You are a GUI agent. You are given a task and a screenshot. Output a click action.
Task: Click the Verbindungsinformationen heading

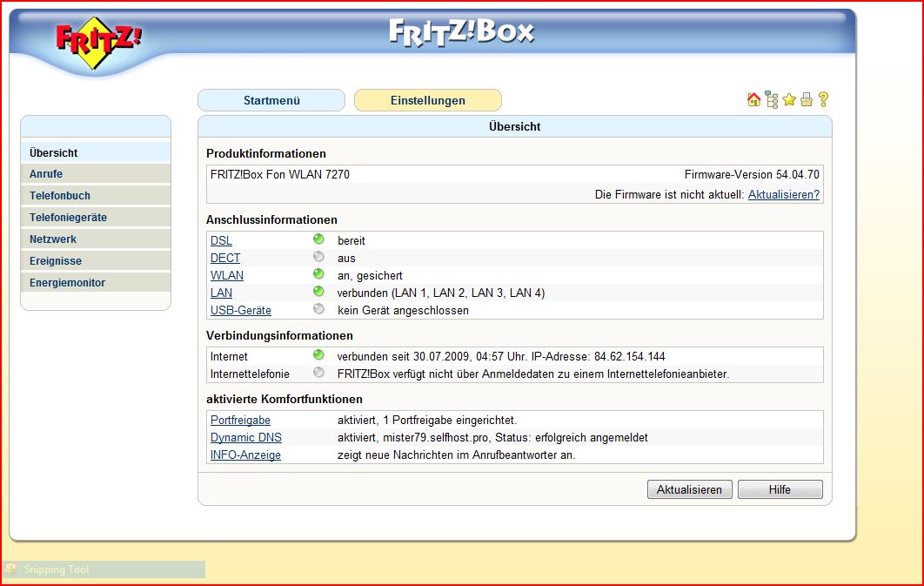(x=279, y=335)
